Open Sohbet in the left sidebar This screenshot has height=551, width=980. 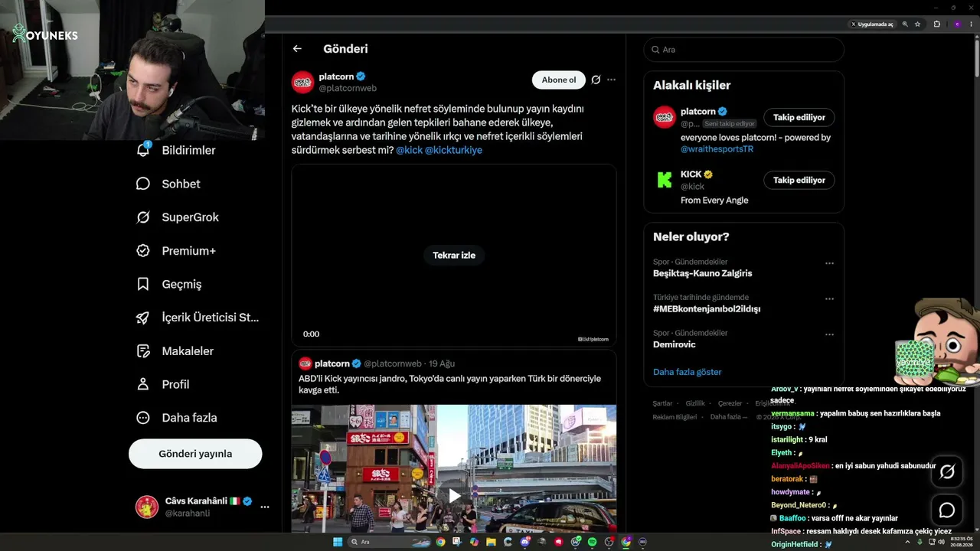pyautogui.click(x=168, y=184)
